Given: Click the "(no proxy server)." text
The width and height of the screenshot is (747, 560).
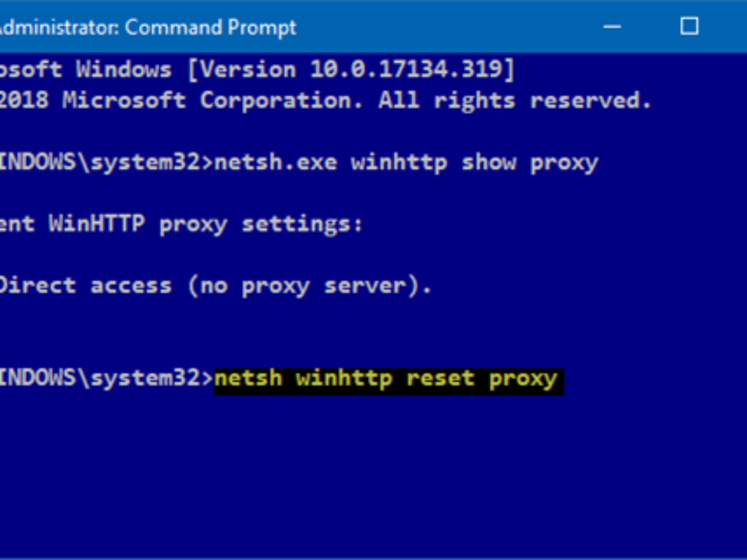Looking at the screenshot, I should pyautogui.click(x=309, y=286).
